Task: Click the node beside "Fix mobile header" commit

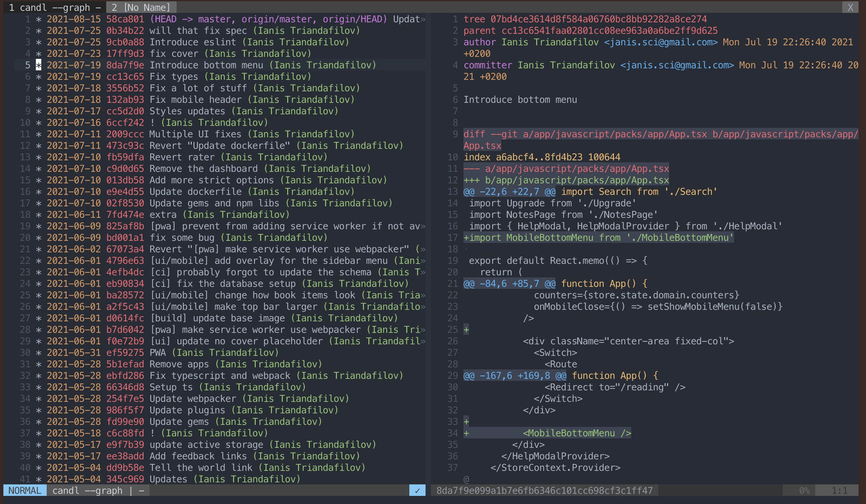Action: pos(39,99)
